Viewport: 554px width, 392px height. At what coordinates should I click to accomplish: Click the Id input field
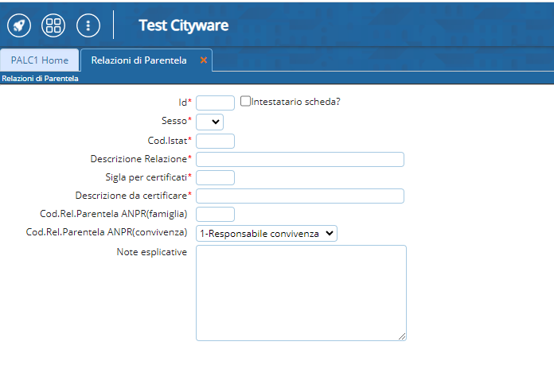(215, 103)
